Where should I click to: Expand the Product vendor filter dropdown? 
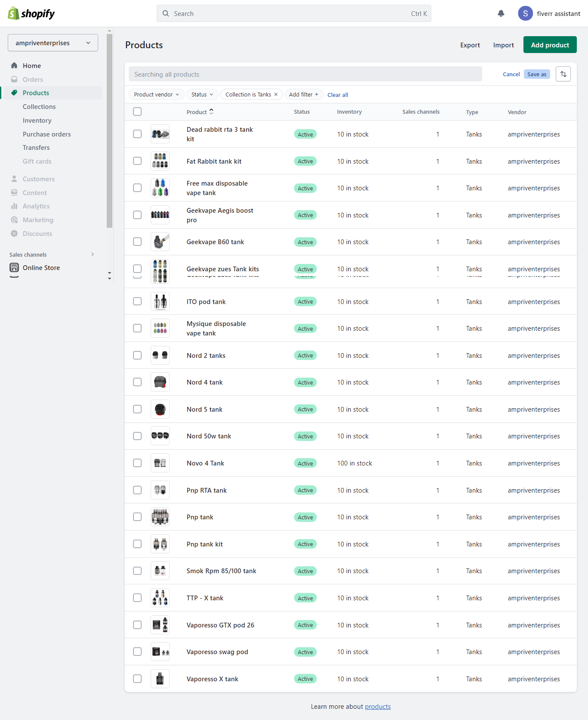[x=156, y=94]
